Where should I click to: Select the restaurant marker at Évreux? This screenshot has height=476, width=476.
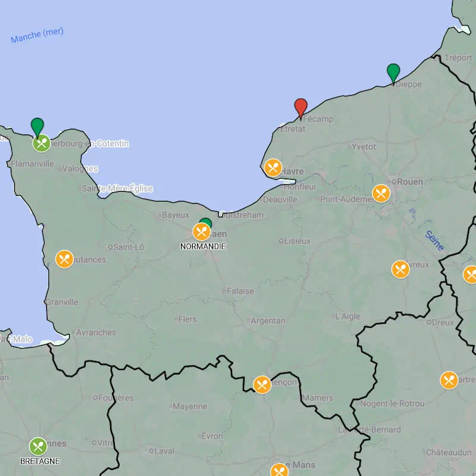click(400, 270)
